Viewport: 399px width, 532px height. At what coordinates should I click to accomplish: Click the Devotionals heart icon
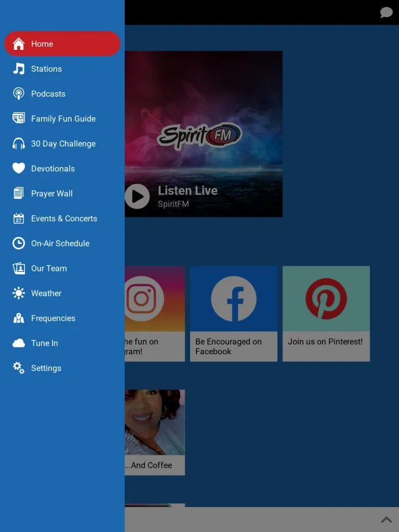click(19, 168)
